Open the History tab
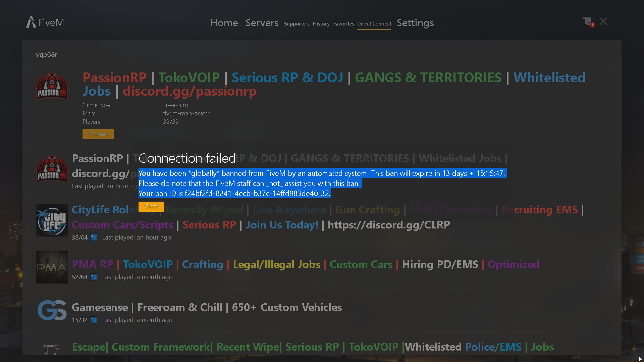This screenshot has width=644, height=362. 321,24
